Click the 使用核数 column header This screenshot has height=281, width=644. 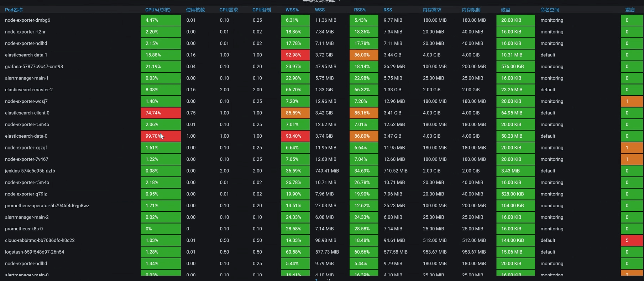195,10
